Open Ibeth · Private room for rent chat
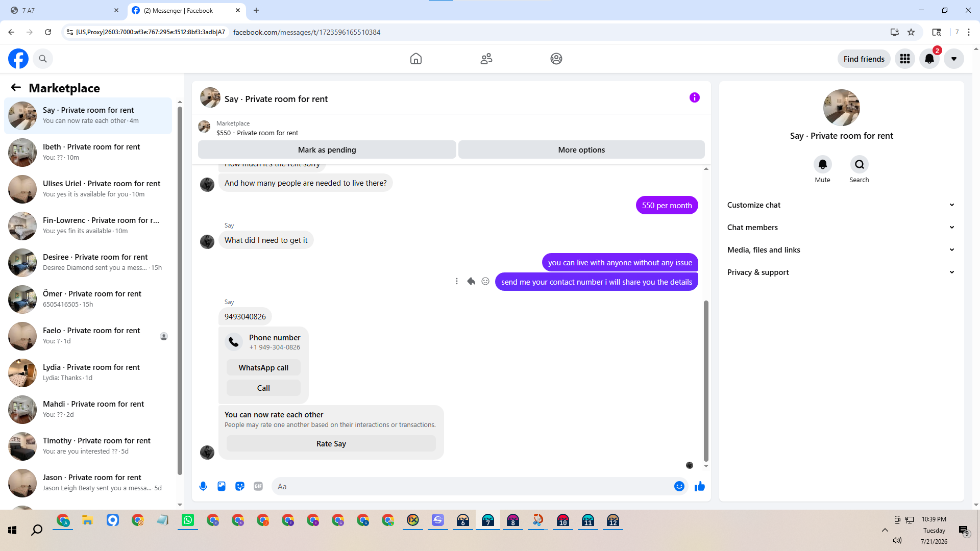 point(88,153)
